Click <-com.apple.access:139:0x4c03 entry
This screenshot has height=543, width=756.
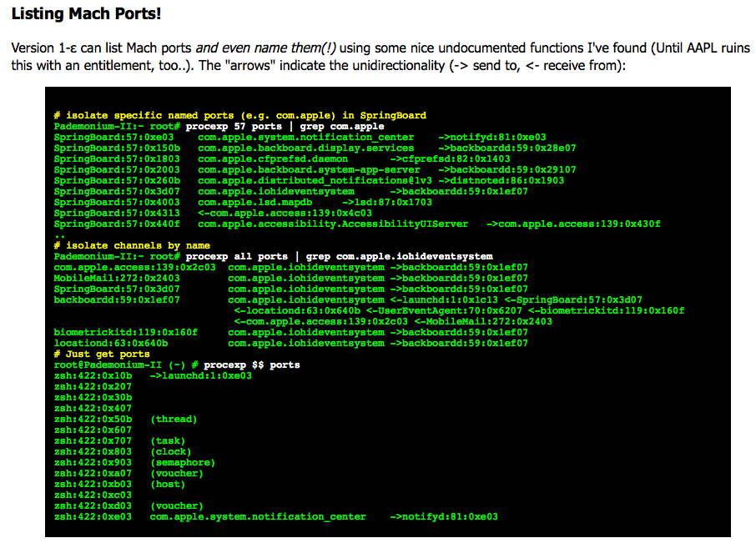285,213
